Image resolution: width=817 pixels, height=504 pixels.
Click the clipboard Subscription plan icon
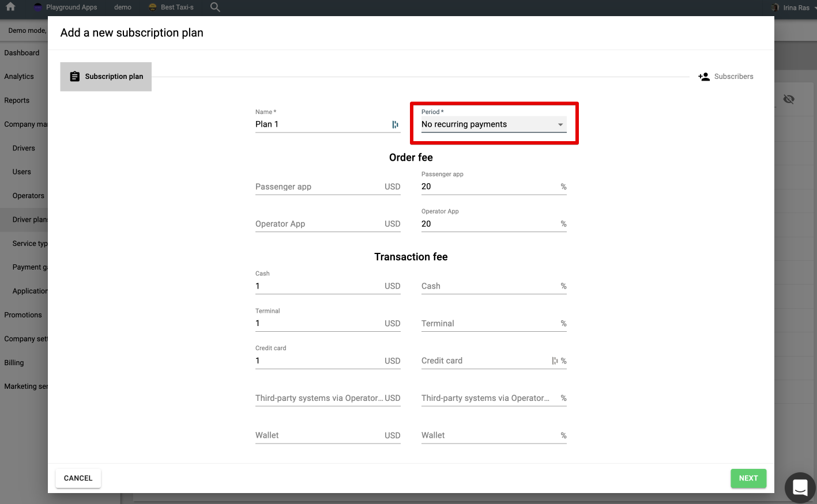75,77
